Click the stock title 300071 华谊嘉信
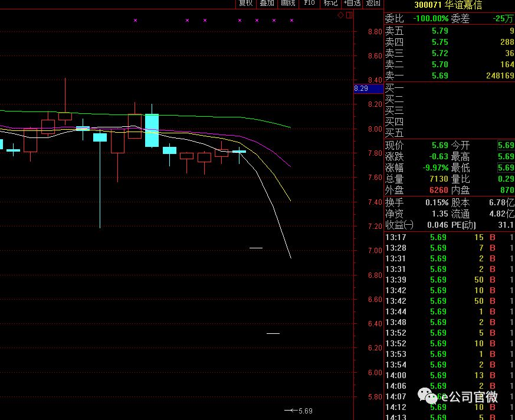This screenshot has width=515, height=420. pyautogui.click(x=448, y=5)
